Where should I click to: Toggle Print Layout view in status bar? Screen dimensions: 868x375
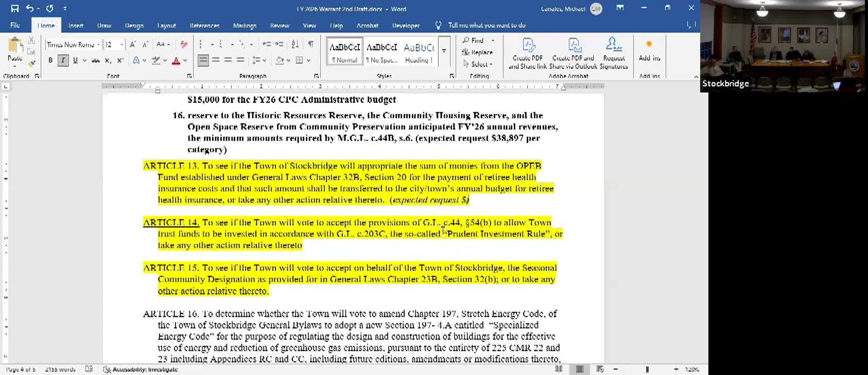pyautogui.click(x=579, y=369)
